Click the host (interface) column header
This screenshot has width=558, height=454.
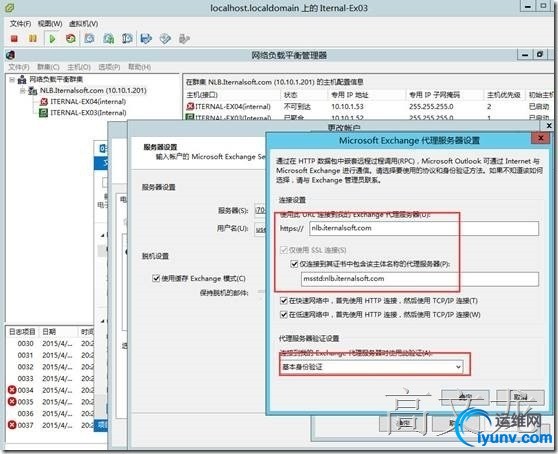coord(232,95)
